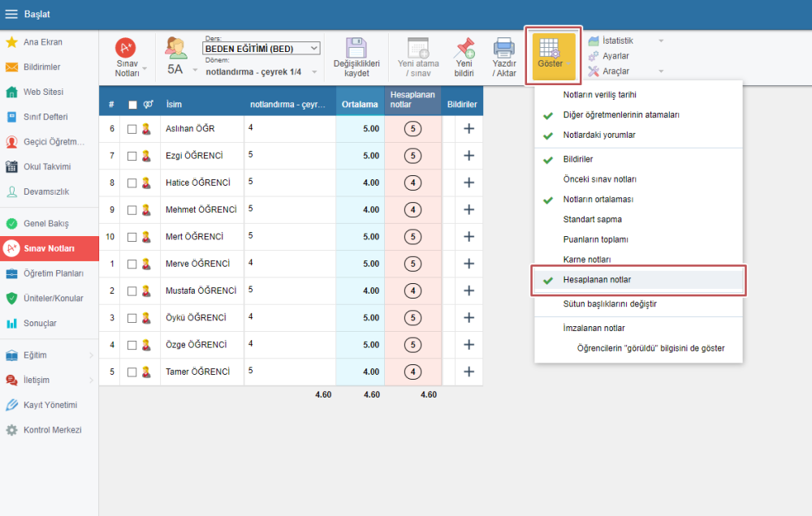
Task: Click calculated grade circle for Hatice ÖĞRENCİ
Action: click(413, 183)
